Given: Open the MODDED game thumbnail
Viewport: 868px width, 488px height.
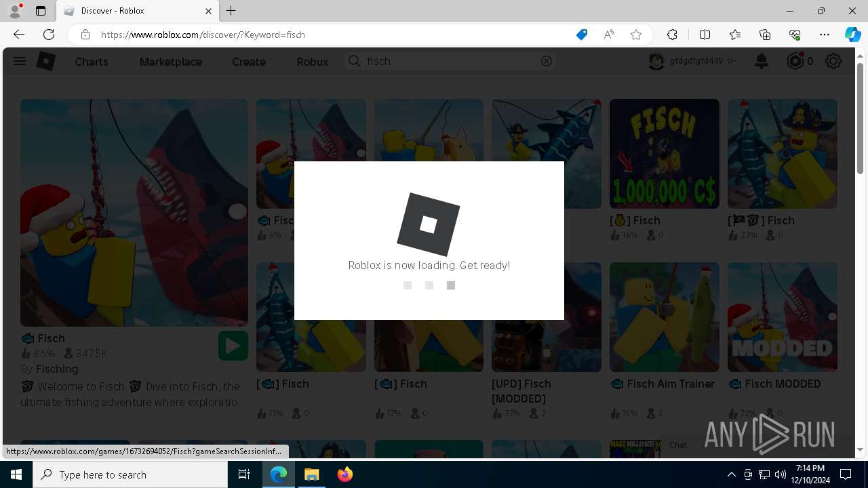Looking at the screenshot, I should pos(783,317).
